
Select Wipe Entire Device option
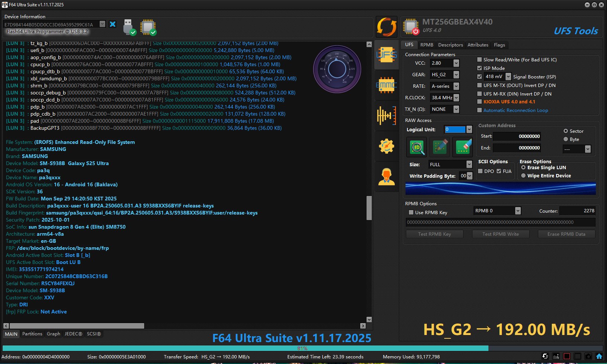coord(523,175)
